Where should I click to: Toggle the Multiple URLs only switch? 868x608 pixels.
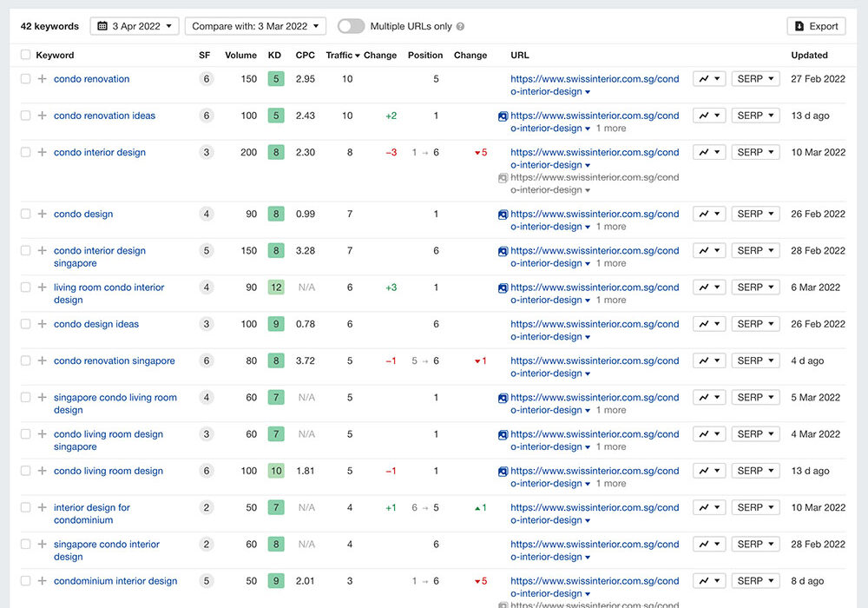point(351,26)
